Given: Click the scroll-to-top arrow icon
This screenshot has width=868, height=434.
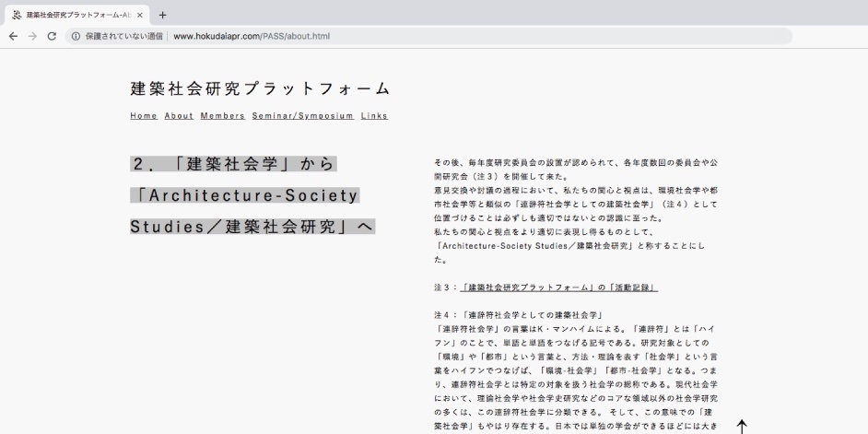Looking at the screenshot, I should click(x=742, y=426).
